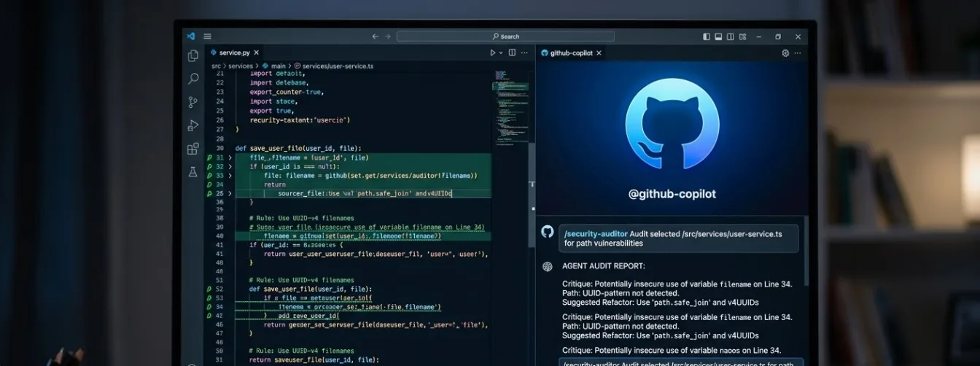
Task: Click line number 30 in the gutter
Action: point(220,148)
